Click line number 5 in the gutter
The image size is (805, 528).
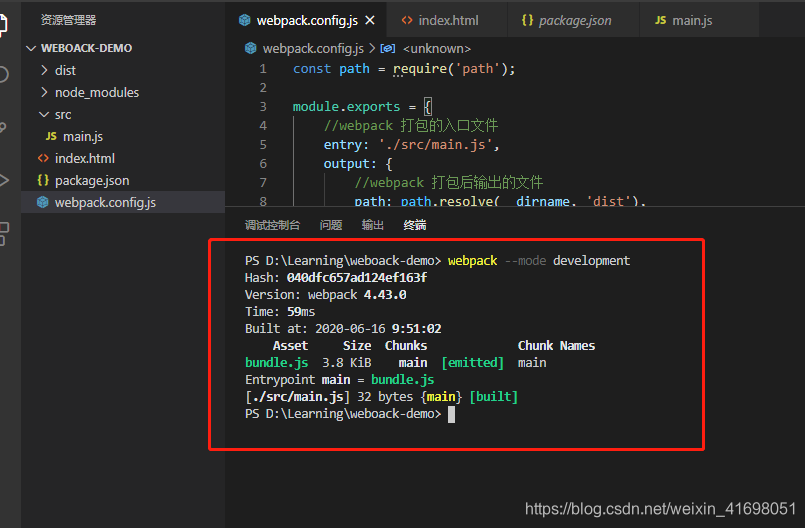(263, 145)
